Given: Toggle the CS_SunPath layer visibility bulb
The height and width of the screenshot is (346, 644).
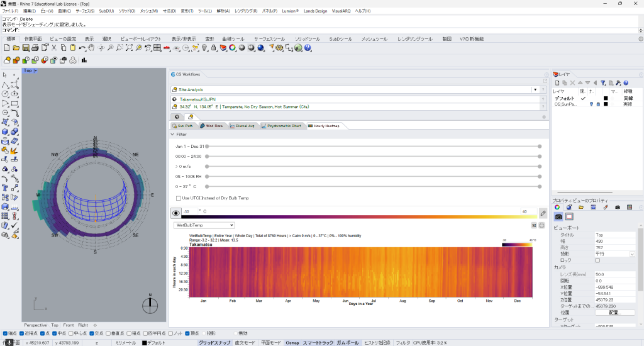Looking at the screenshot, I should coord(591,104).
